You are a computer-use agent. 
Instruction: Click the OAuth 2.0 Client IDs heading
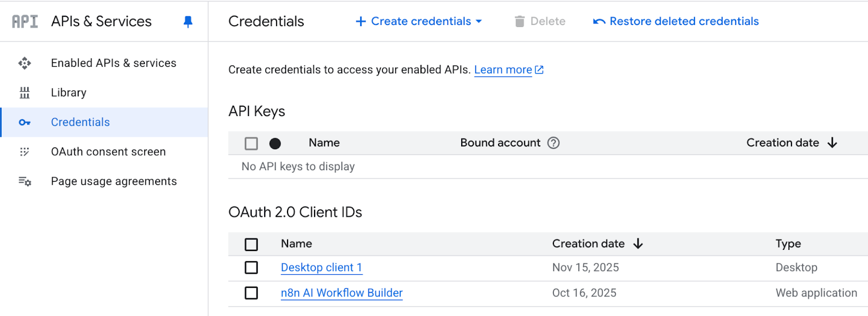[295, 212]
